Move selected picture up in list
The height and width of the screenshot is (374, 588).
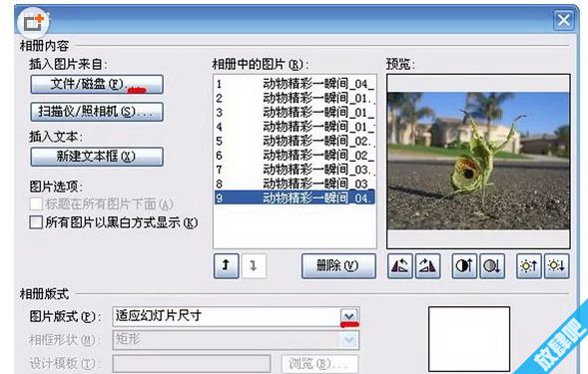pos(227,266)
